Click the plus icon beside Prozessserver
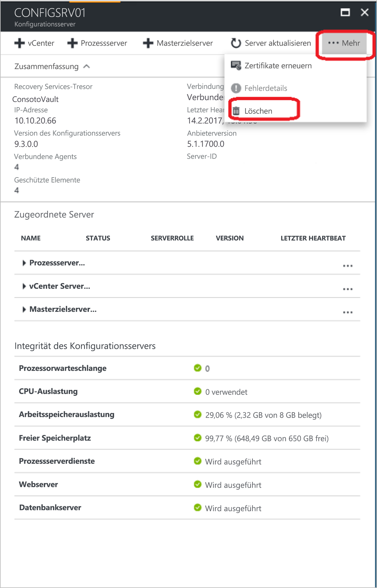Viewport: 377px width, 588px height. click(x=72, y=43)
